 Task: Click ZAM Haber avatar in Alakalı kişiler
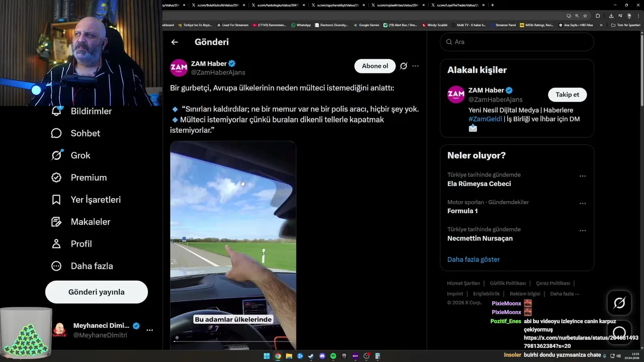456,95
